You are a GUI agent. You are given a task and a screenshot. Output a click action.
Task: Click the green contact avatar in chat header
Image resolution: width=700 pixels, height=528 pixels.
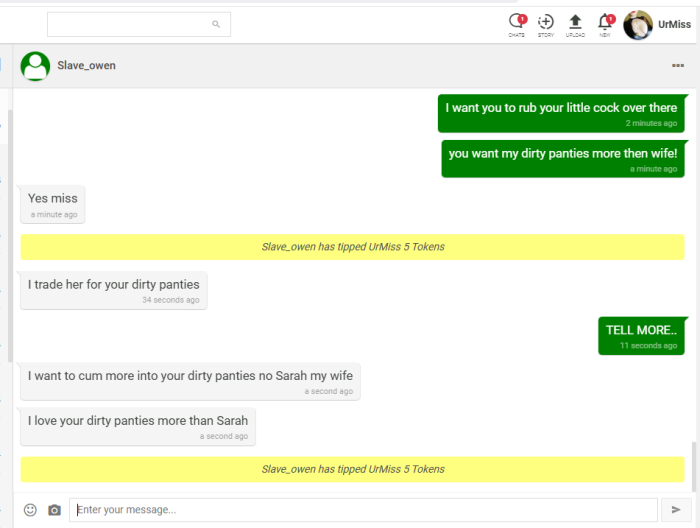[35, 66]
